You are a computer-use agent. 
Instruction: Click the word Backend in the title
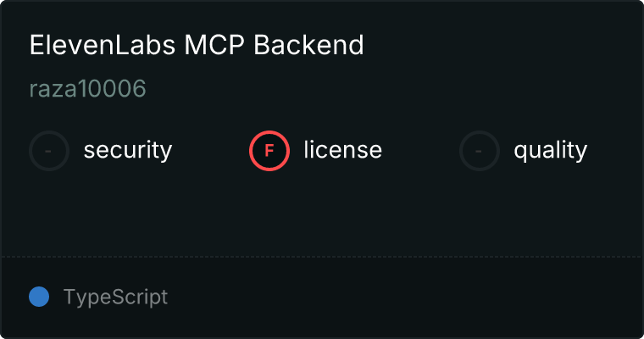click(x=308, y=45)
